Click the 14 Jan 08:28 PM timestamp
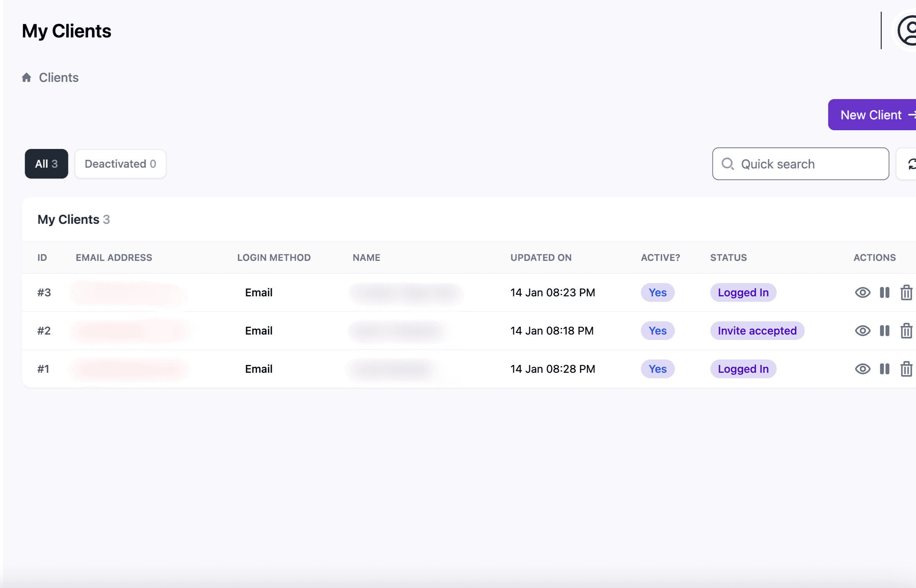Image resolution: width=916 pixels, height=588 pixels. pyautogui.click(x=553, y=369)
